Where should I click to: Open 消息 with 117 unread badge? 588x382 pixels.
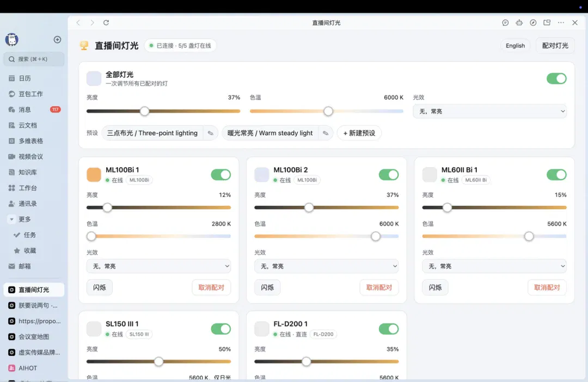[34, 110]
